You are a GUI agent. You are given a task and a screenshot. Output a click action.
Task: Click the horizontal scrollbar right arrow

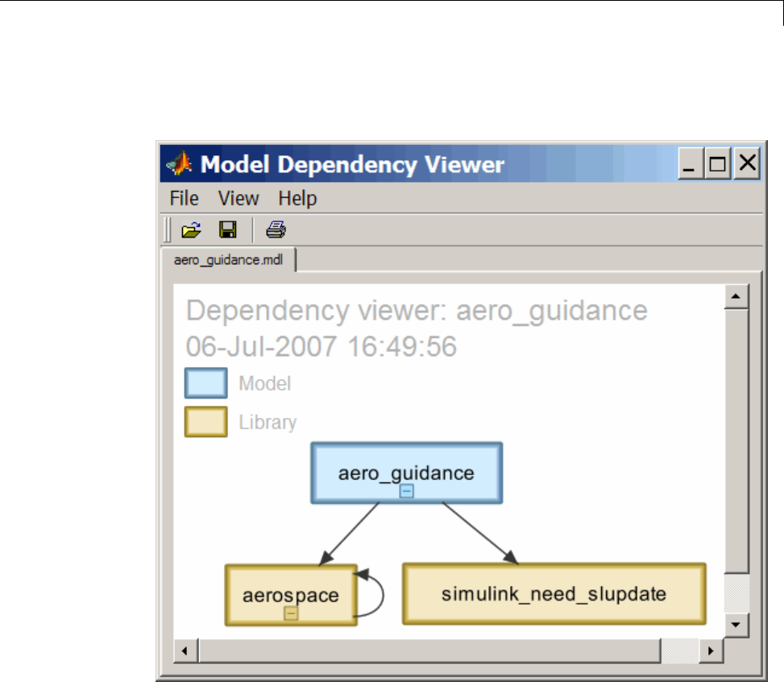click(711, 651)
